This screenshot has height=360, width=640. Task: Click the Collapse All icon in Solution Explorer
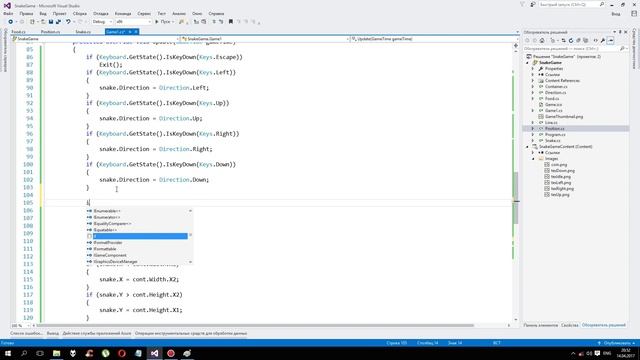[578, 40]
